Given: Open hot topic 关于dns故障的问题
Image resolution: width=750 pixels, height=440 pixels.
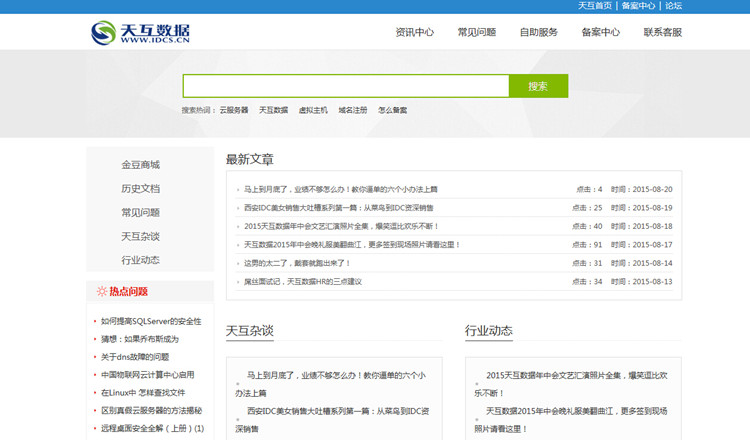Looking at the screenshot, I should [135, 357].
